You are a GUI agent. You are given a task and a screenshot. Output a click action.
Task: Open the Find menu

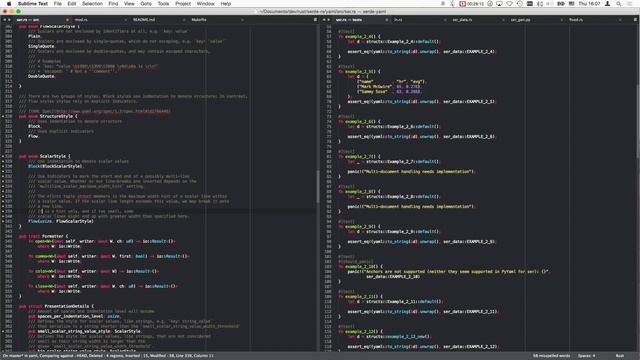(x=113, y=4)
